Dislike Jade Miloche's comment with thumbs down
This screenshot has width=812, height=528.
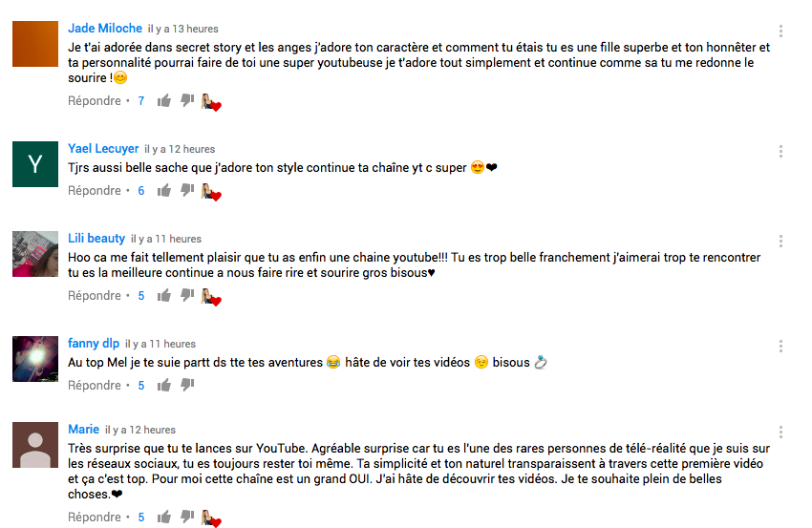[x=187, y=100]
